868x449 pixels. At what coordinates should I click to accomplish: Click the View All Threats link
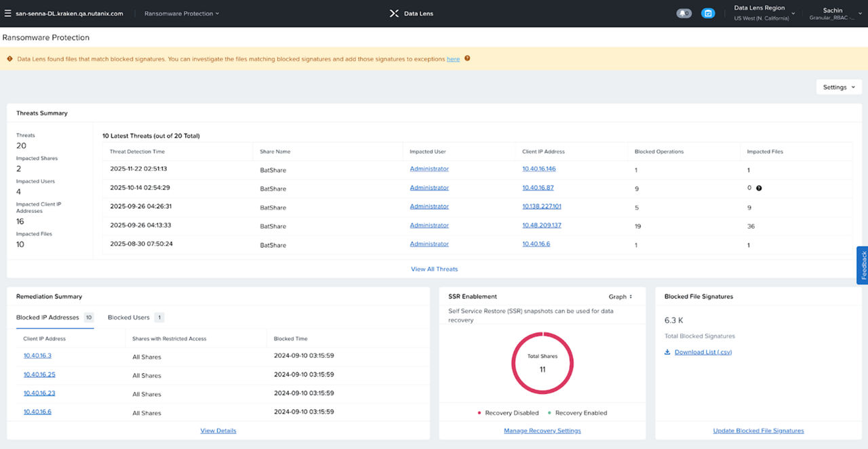click(434, 269)
